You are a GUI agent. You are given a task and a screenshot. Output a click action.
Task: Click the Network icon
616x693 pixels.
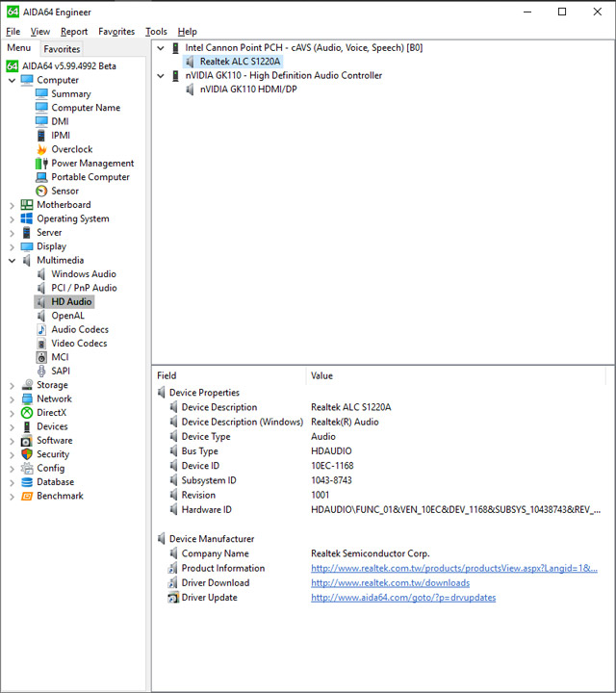[x=27, y=398]
